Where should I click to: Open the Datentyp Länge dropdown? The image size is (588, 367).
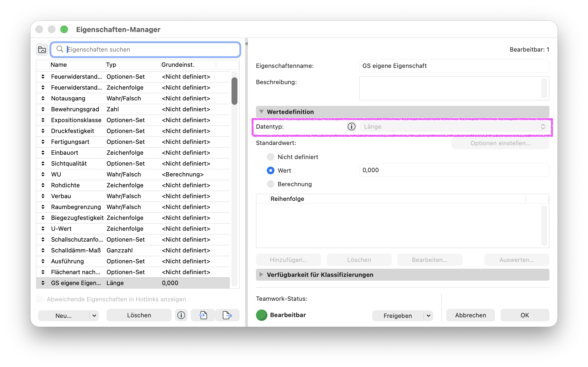point(455,126)
